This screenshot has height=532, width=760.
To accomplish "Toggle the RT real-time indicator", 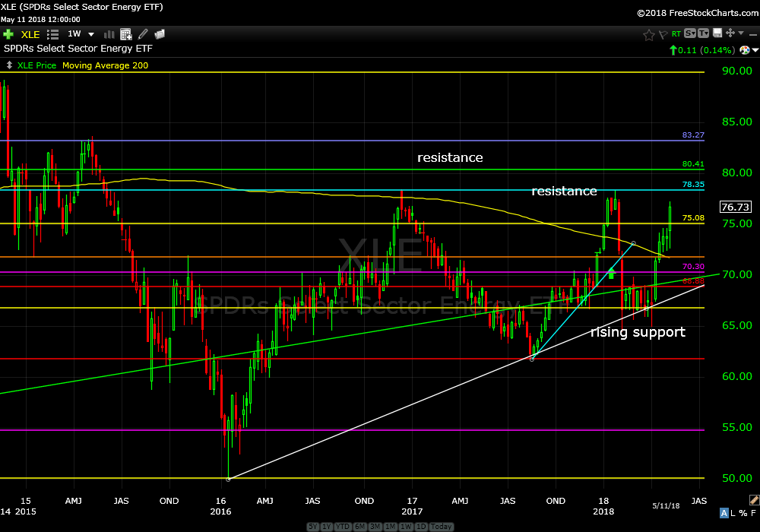I will tap(676, 34).
